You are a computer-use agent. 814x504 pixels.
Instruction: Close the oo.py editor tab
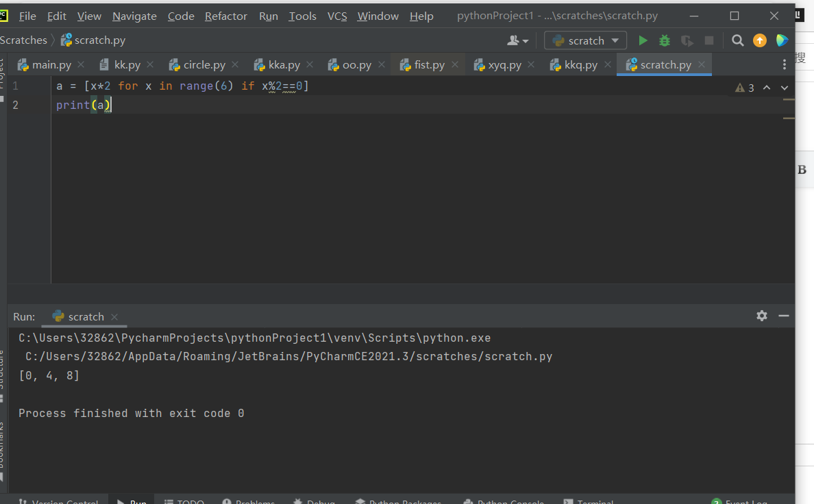[x=382, y=64]
